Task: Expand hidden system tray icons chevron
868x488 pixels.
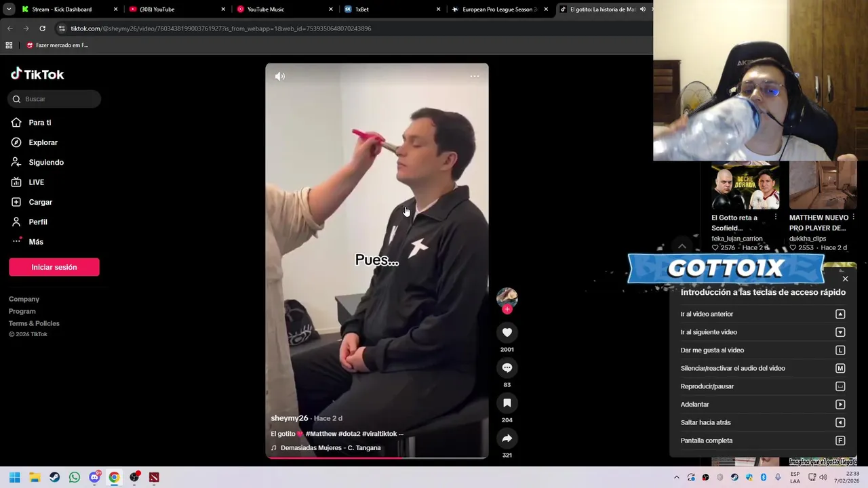Action: 676,477
